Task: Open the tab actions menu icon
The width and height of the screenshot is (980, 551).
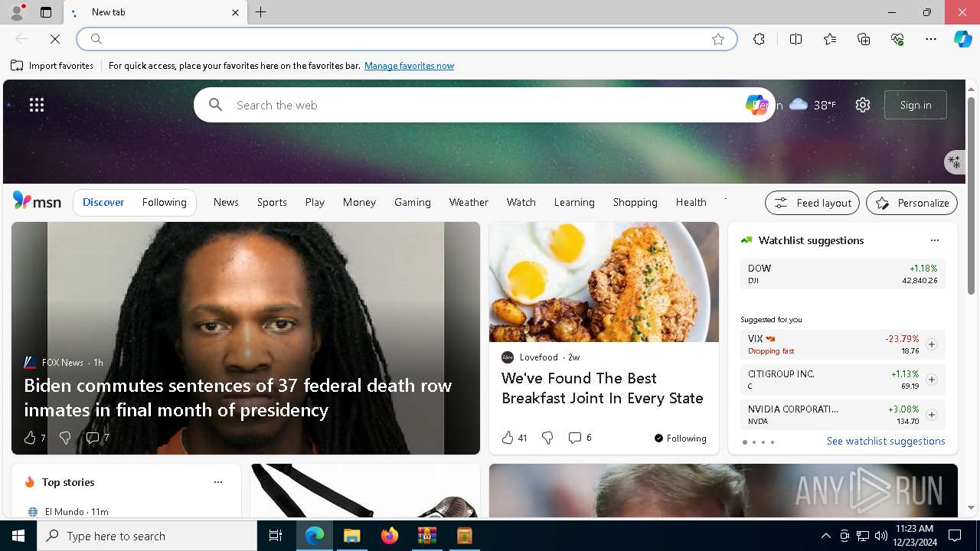Action: tap(46, 12)
